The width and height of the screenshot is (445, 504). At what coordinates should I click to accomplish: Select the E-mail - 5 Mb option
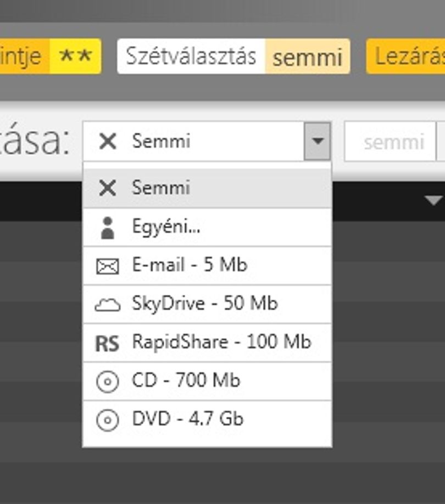click(x=207, y=266)
